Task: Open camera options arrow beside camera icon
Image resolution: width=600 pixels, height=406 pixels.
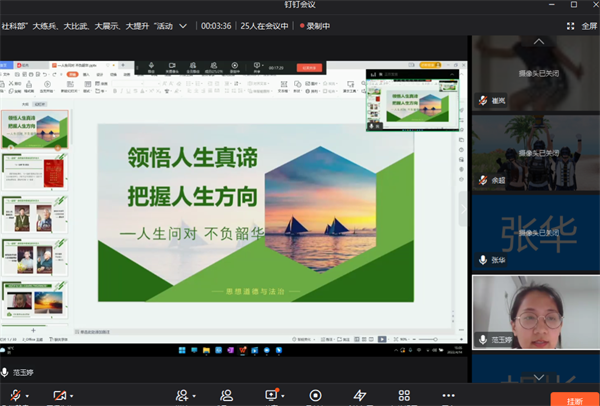Action: pyautogui.click(x=72, y=396)
